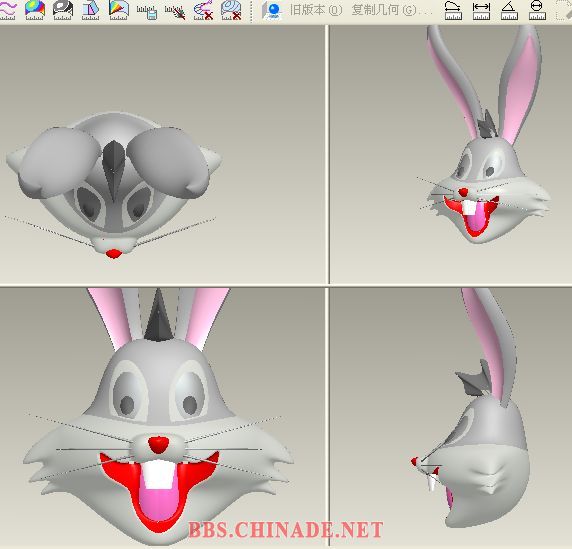This screenshot has height=549, width=572.
Task: Activate the front-view rabbit face viewport
Action: pos(162,418)
